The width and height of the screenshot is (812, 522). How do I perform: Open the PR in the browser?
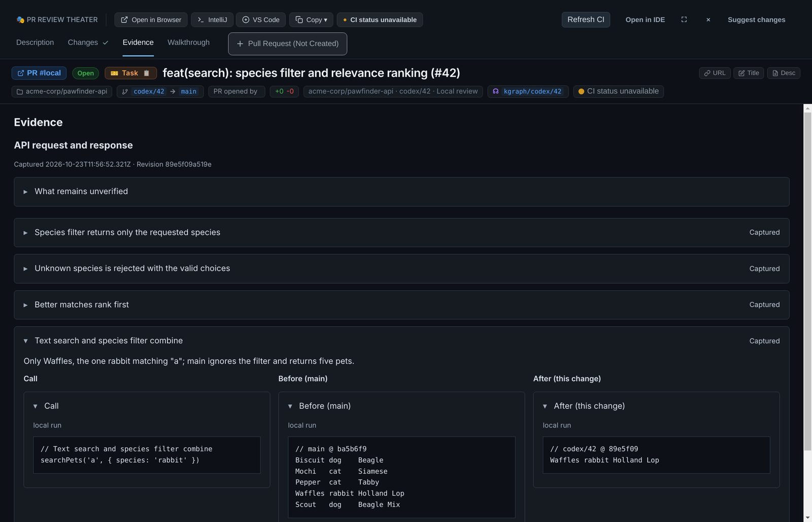pos(151,20)
